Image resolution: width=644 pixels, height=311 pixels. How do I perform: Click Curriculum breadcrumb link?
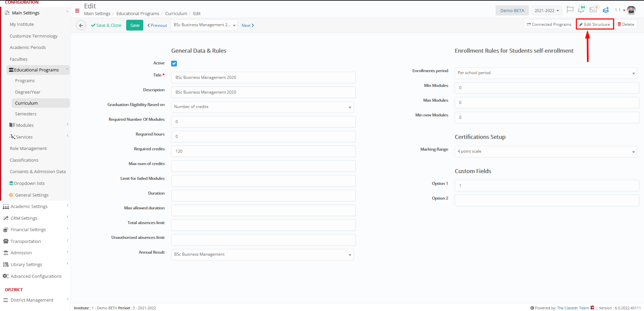click(x=176, y=14)
